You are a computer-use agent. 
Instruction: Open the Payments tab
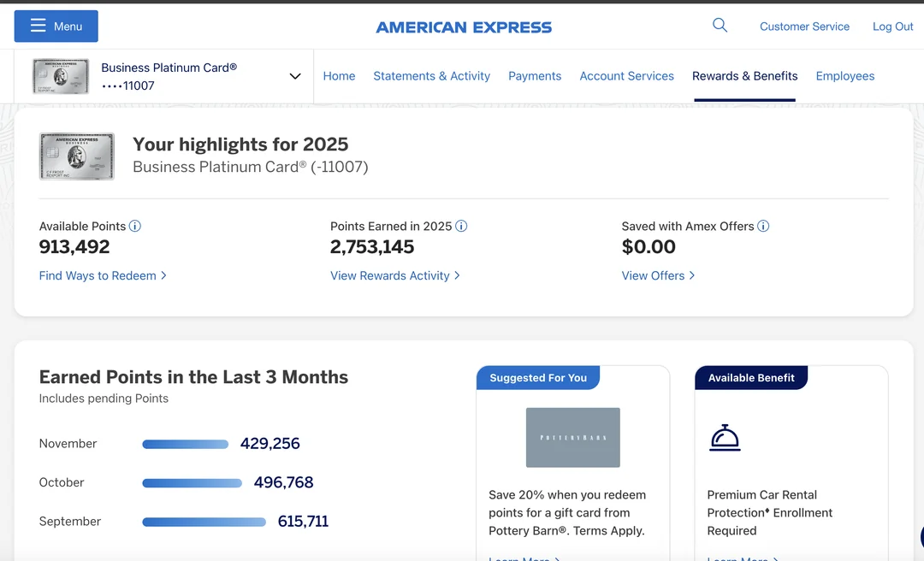(x=535, y=76)
